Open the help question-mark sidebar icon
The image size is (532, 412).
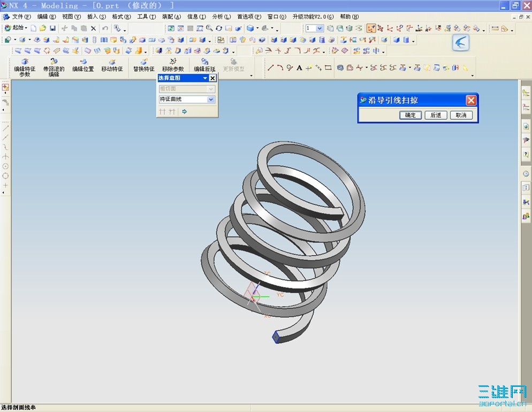[526, 155]
